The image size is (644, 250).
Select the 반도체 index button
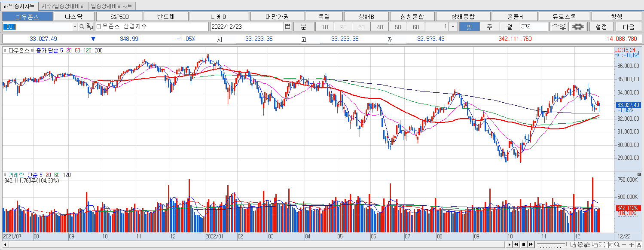[166, 16]
